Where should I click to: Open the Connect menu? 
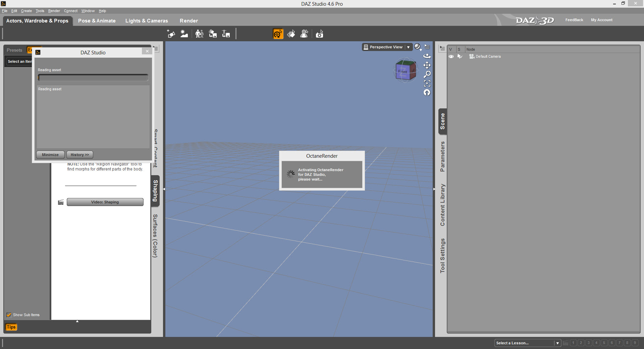click(x=71, y=11)
